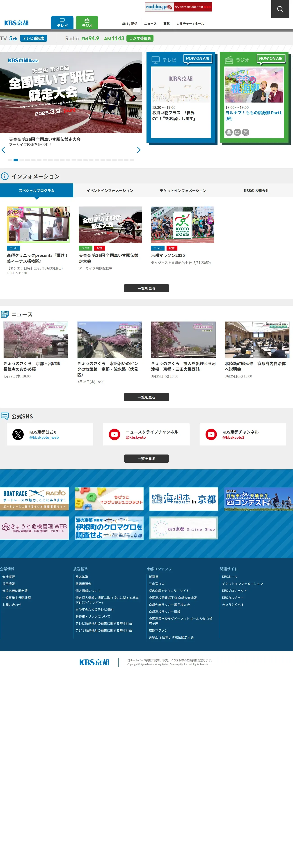Open the ラジオ tab in header
This screenshot has width=293, height=868.
pos(87,23)
